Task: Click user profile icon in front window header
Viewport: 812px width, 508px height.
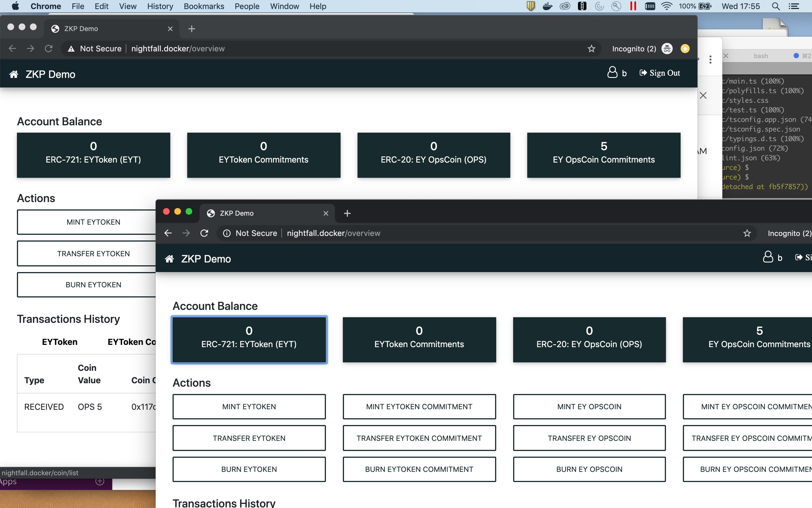Action: (x=768, y=257)
